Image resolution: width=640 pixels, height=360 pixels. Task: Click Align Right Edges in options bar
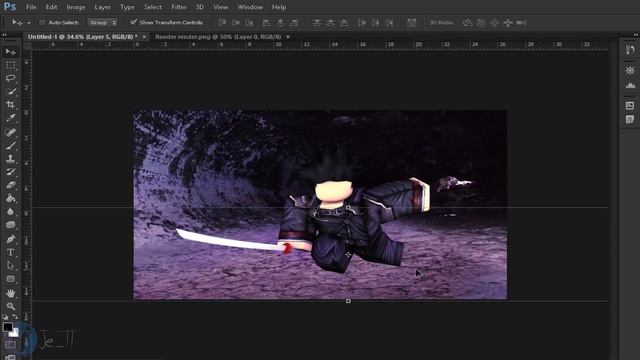pyautogui.click(x=294, y=22)
